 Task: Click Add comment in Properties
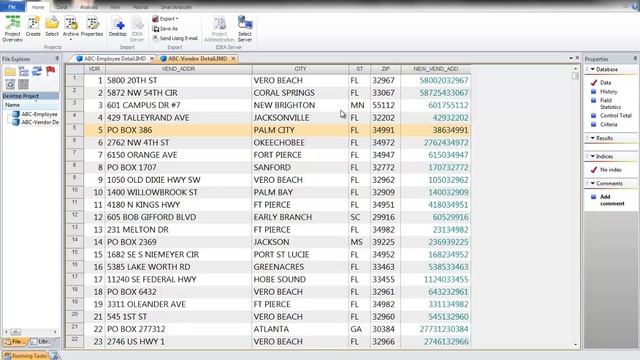pyautogui.click(x=612, y=200)
